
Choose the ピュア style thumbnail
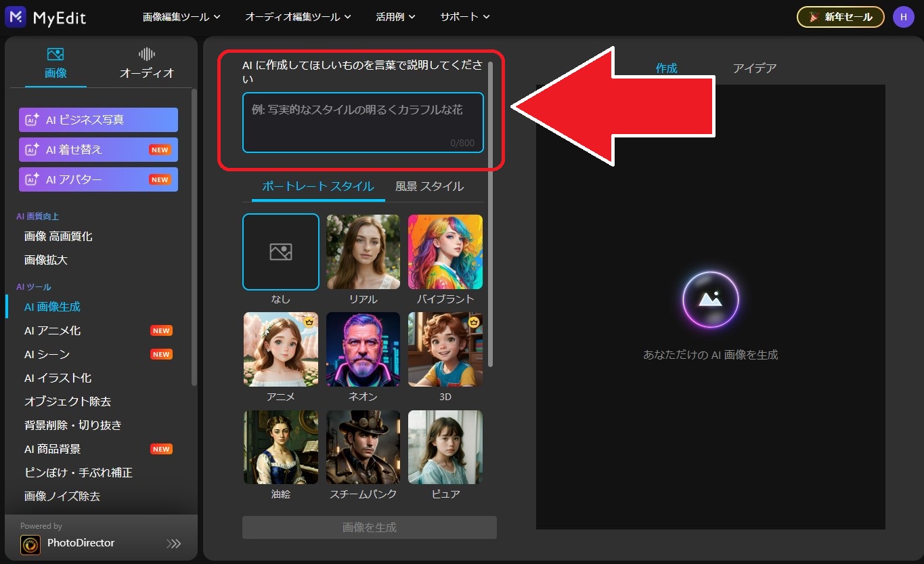(x=445, y=447)
